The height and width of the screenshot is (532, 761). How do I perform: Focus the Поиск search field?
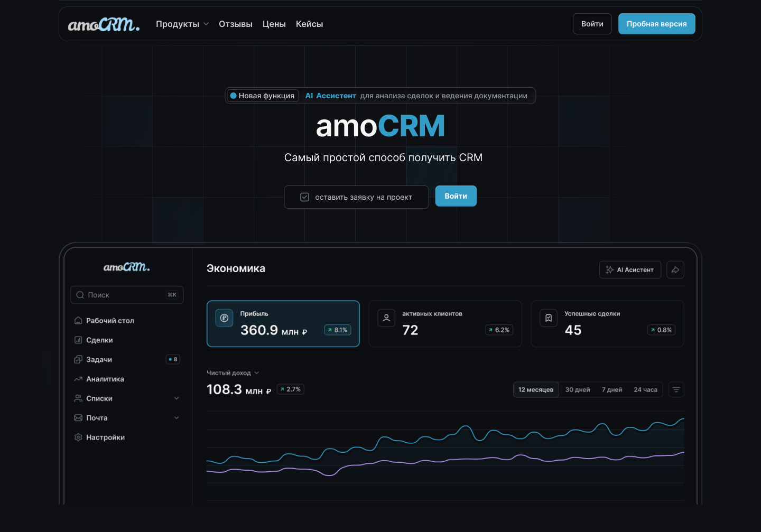(x=127, y=295)
